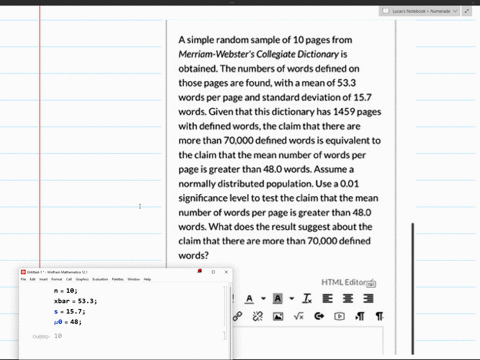Open the Help menu in Mathematica

[147, 279]
